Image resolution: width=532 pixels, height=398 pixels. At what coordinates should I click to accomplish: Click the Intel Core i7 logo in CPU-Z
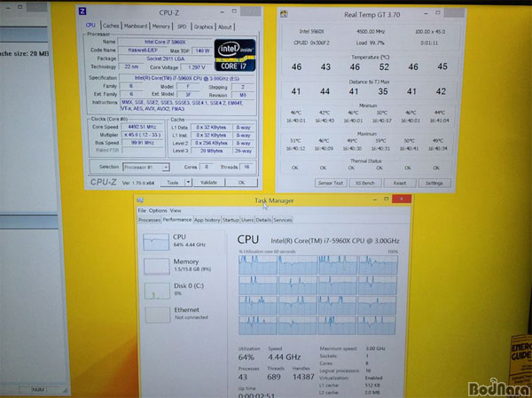tap(235, 55)
